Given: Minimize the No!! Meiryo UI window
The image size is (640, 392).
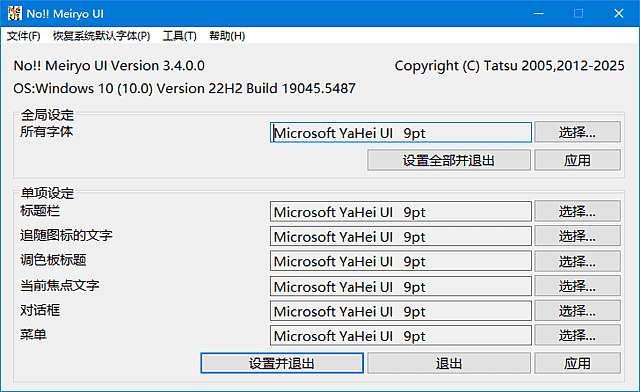Looking at the screenshot, I should [x=539, y=13].
